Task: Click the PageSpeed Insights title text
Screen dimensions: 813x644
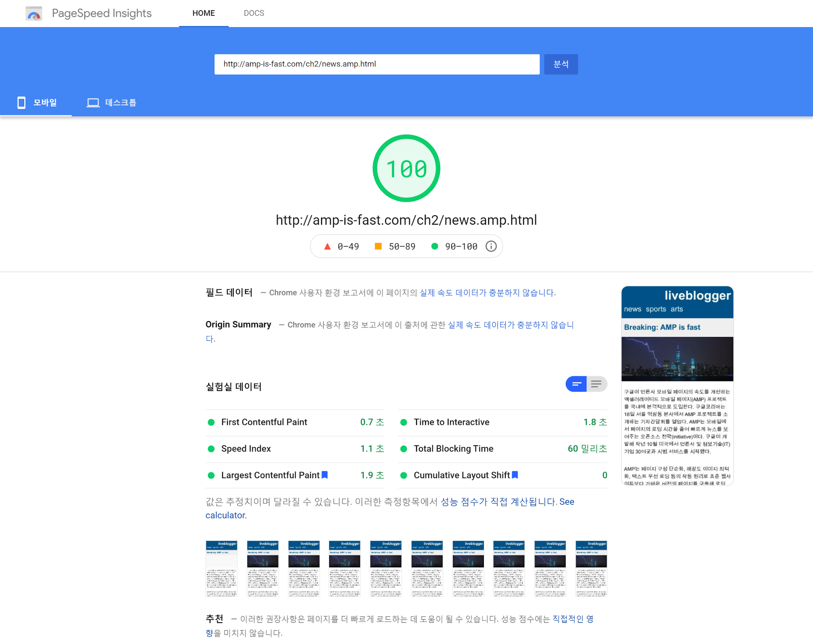Action: [x=102, y=13]
